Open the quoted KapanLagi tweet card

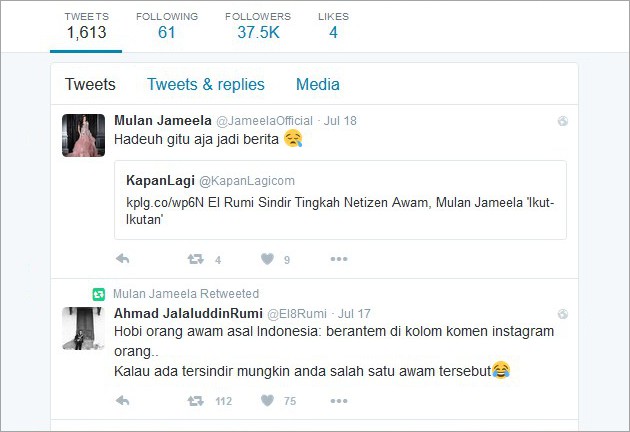(x=340, y=200)
